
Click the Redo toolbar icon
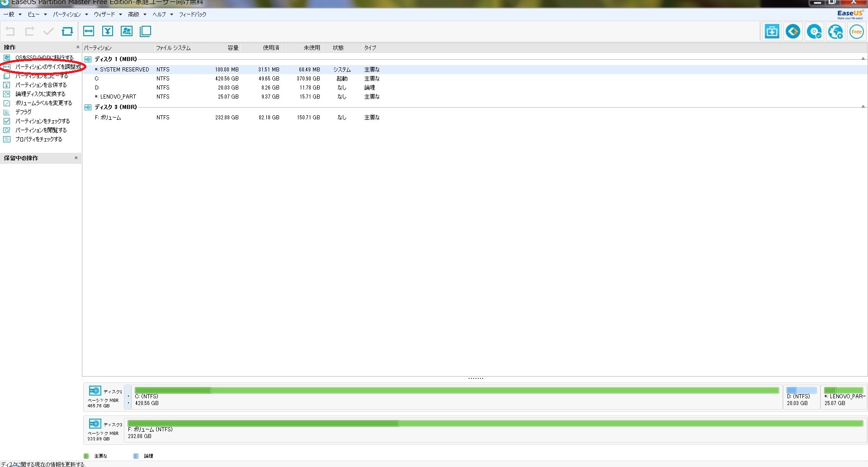pos(29,31)
